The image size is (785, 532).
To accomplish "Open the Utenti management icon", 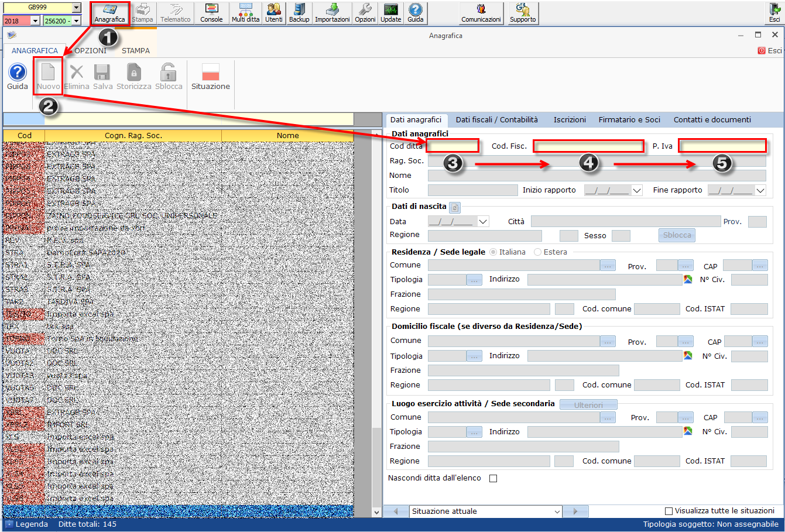I will coord(273,13).
